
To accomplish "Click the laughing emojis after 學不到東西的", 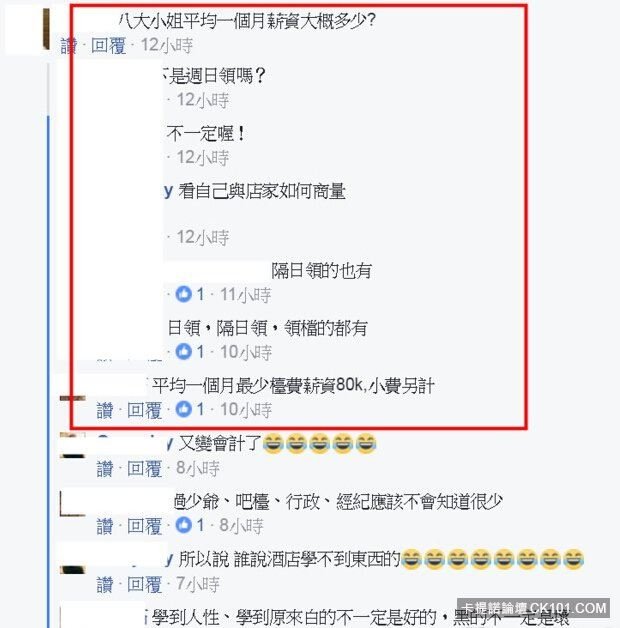I will point(492,559).
